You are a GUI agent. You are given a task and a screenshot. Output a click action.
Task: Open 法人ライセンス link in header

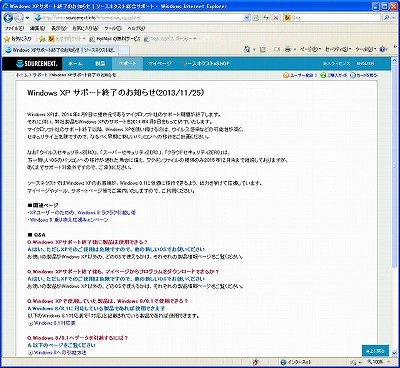pyautogui.click(x=336, y=63)
